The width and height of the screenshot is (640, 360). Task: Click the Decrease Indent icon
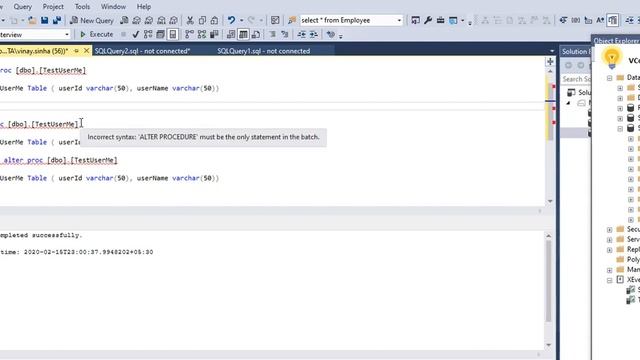301,35
